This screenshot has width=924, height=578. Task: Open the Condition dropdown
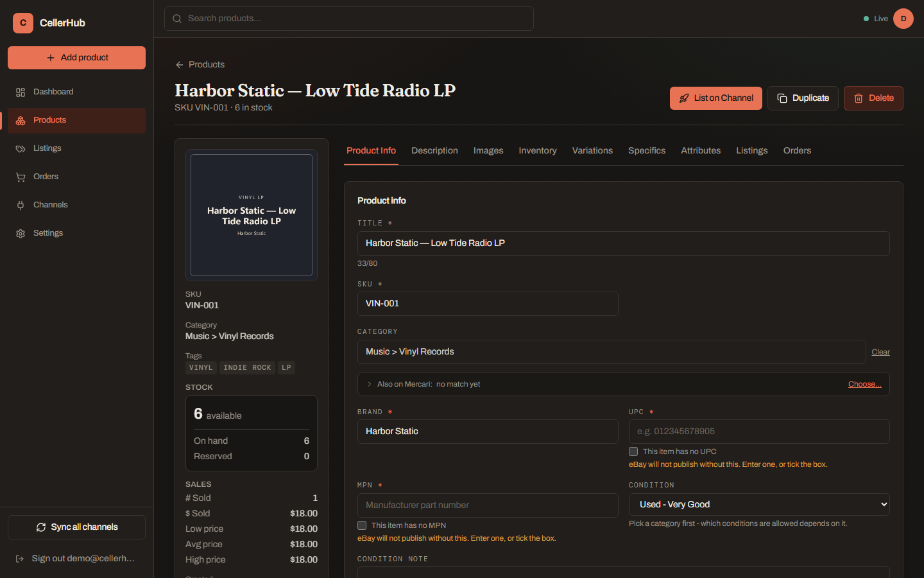coord(759,505)
